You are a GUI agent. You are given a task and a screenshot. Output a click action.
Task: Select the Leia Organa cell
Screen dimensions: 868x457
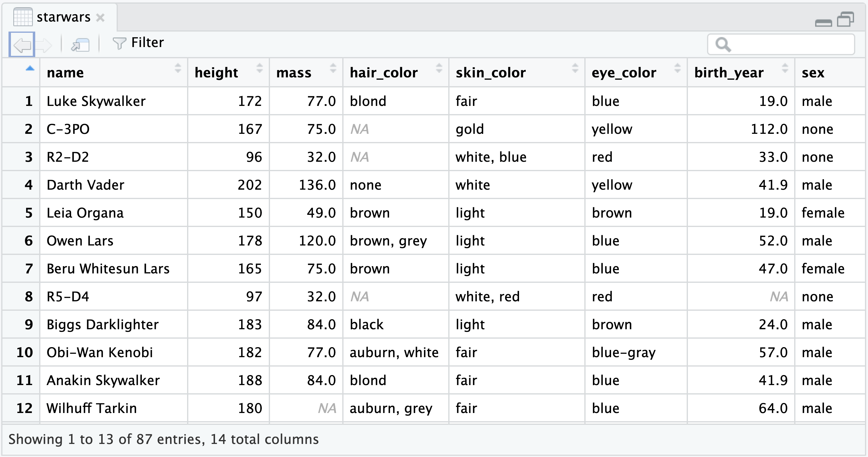click(114, 213)
